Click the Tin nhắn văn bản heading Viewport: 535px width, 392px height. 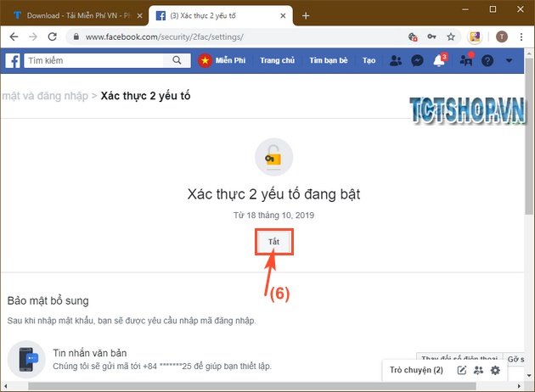(x=90, y=353)
